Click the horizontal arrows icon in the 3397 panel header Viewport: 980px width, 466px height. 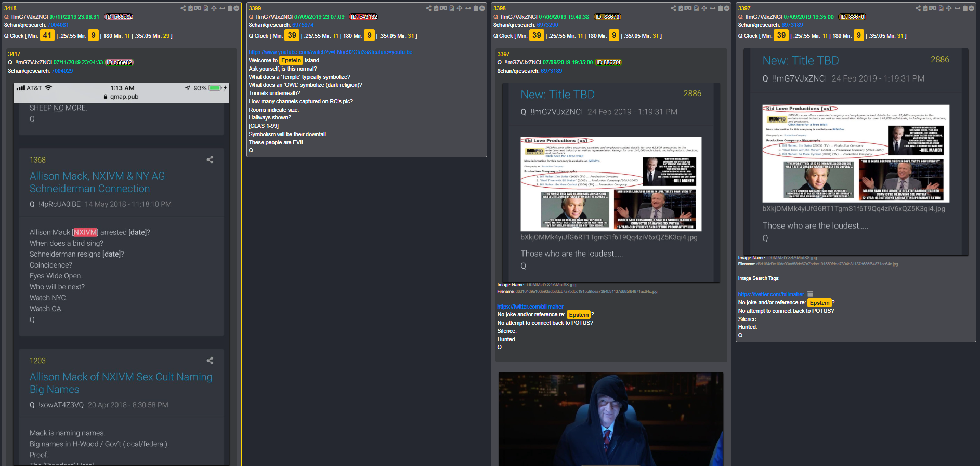point(957,8)
